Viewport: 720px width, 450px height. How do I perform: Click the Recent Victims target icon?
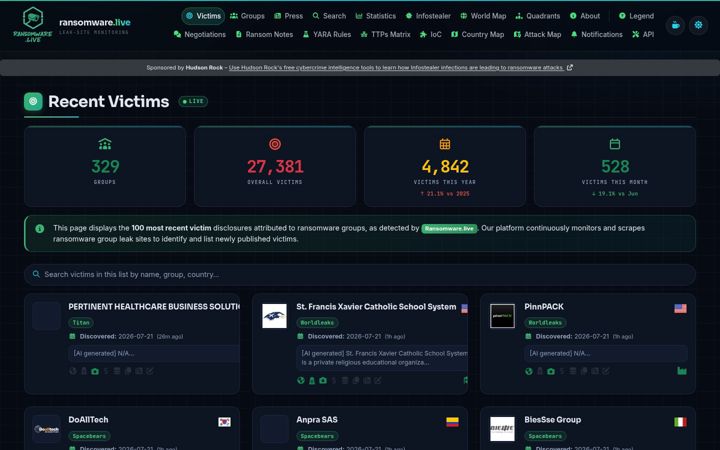[33, 101]
